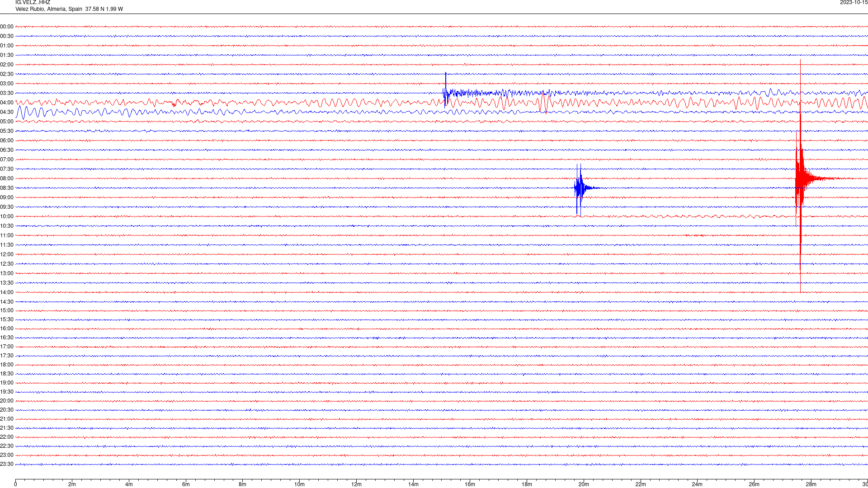Select the 04:00 time row label
The height and width of the screenshot is (488, 868).
coord(7,103)
